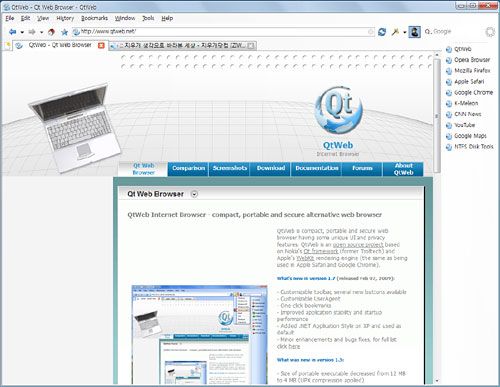This screenshot has height=387, width=500.
Task: Click the globe icon beside the Google Chrome bookmark
Action: (449, 93)
